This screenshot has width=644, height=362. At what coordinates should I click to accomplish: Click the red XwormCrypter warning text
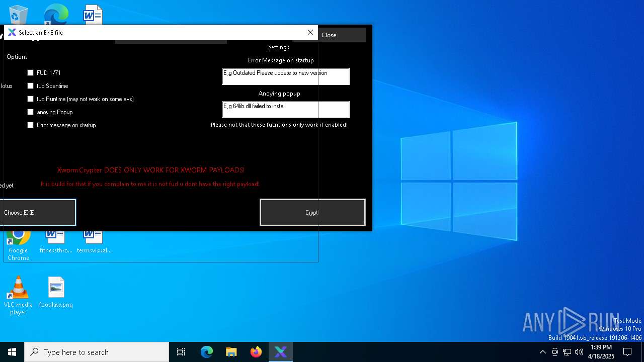pyautogui.click(x=151, y=170)
